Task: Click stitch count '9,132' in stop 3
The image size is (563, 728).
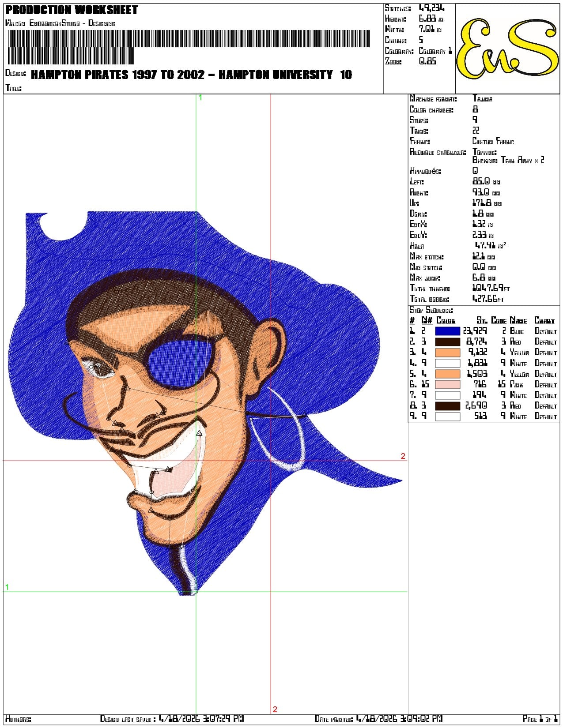Action: (478, 352)
